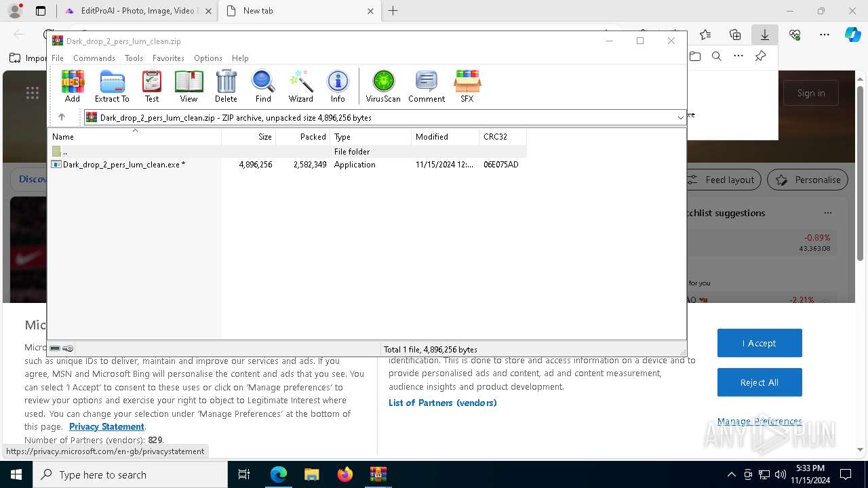The image size is (868, 488).
Task: Open the Manage Preferences link
Action: [x=759, y=422]
